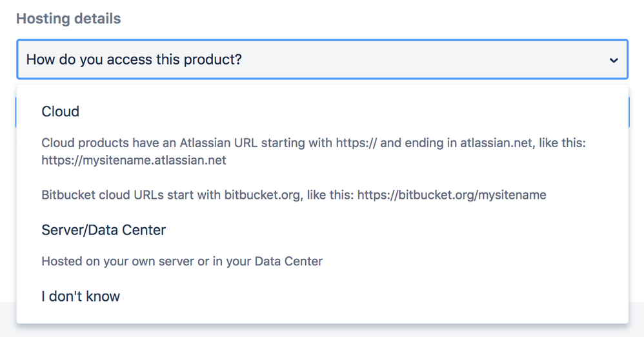
Task: Focus the partially hidden field behind the dropdown list
Action: 635,114
